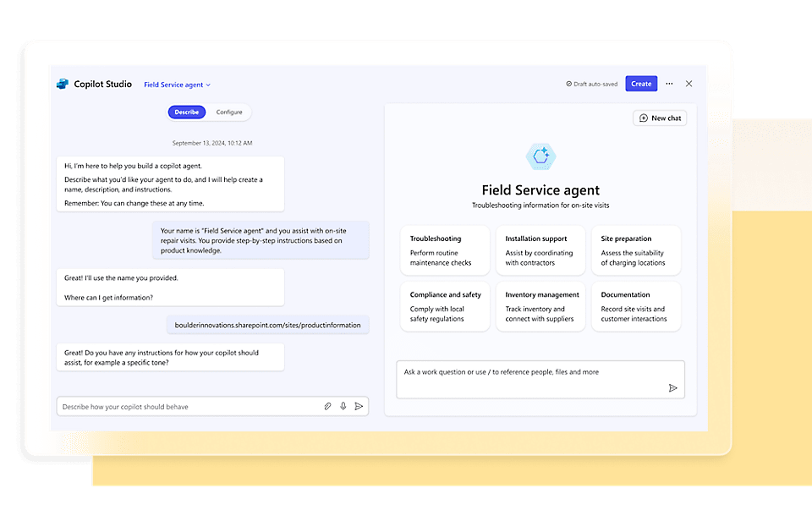The height and width of the screenshot is (521, 812).
Task: Click the Copilot Studio logo icon
Action: 63,85
